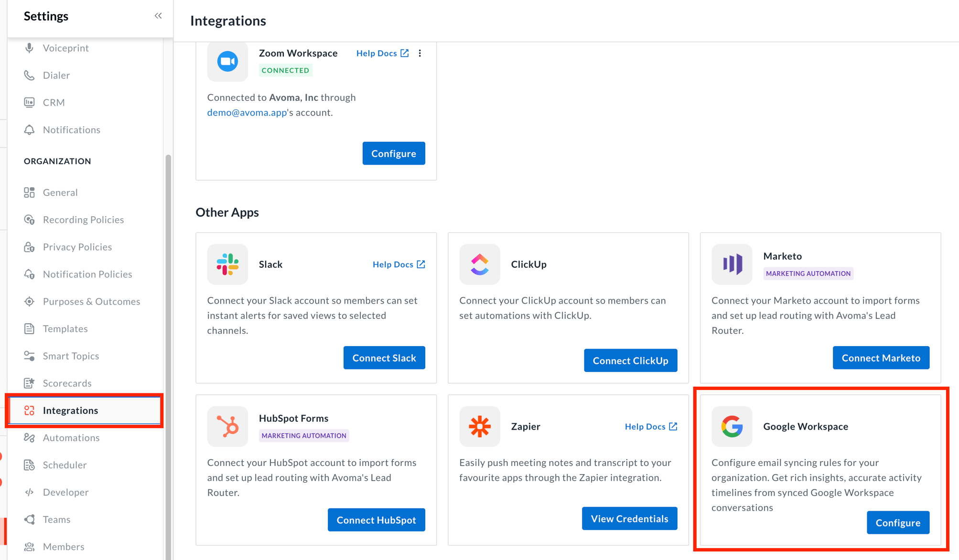The height and width of the screenshot is (560, 959).
Task: Click the Zoom Workspace camera icon
Action: tap(227, 61)
